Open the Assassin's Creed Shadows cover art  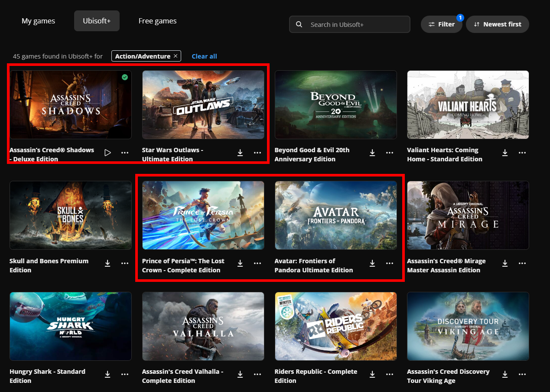point(71,105)
